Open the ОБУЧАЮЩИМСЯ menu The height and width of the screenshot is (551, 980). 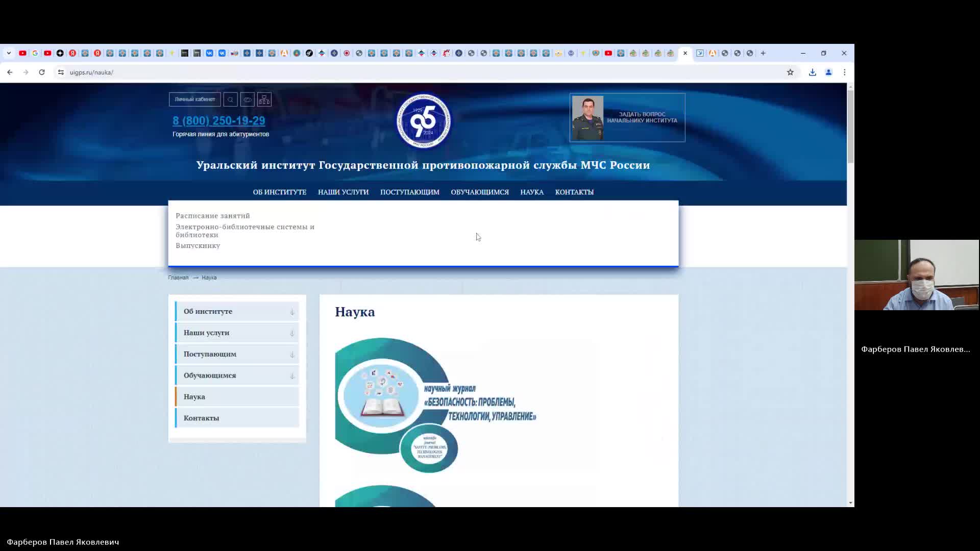tap(480, 192)
